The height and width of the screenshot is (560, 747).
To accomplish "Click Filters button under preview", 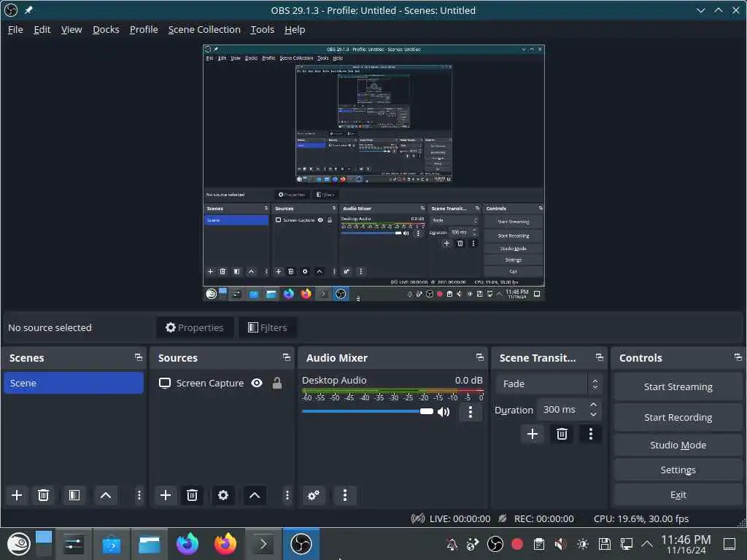I will pyautogui.click(x=267, y=327).
